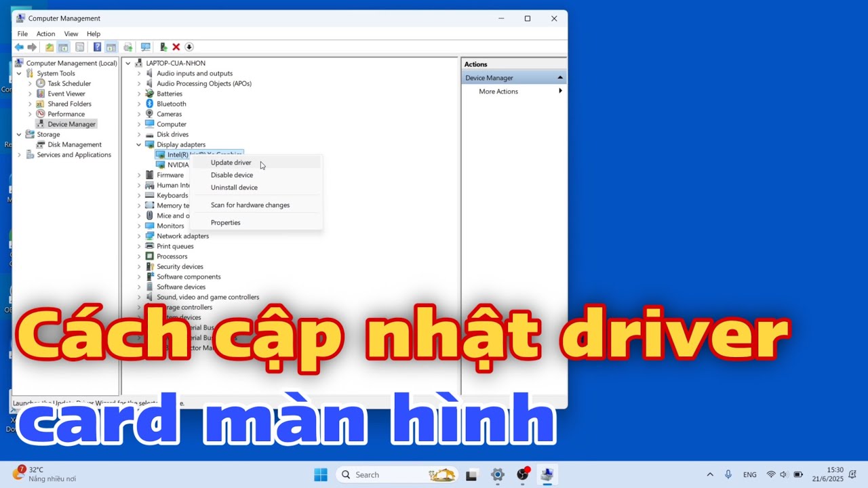Select the Software devices category
The width and height of the screenshot is (868, 488).
click(181, 287)
